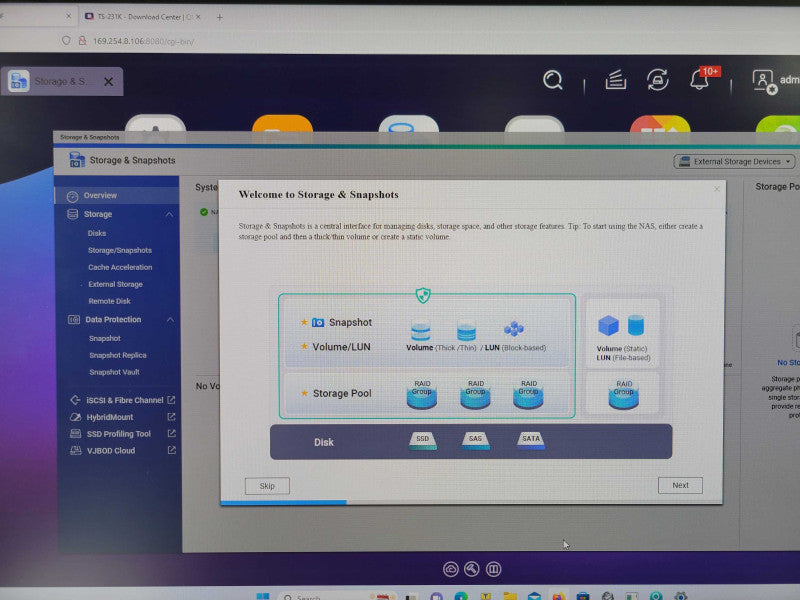Image resolution: width=800 pixels, height=600 pixels.
Task: Click external-link icon beside iSCSI & Fibre Channel
Action: click(x=171, y=400)
